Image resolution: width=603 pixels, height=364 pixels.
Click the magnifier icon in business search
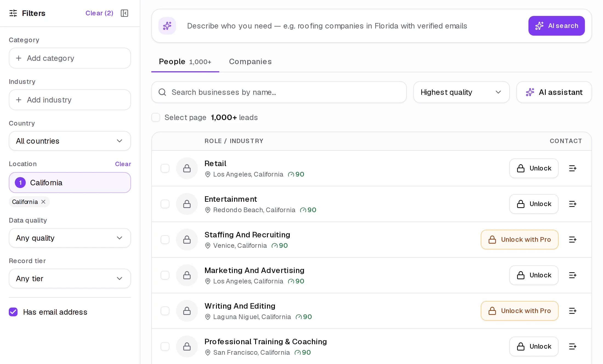pos(162,92)
